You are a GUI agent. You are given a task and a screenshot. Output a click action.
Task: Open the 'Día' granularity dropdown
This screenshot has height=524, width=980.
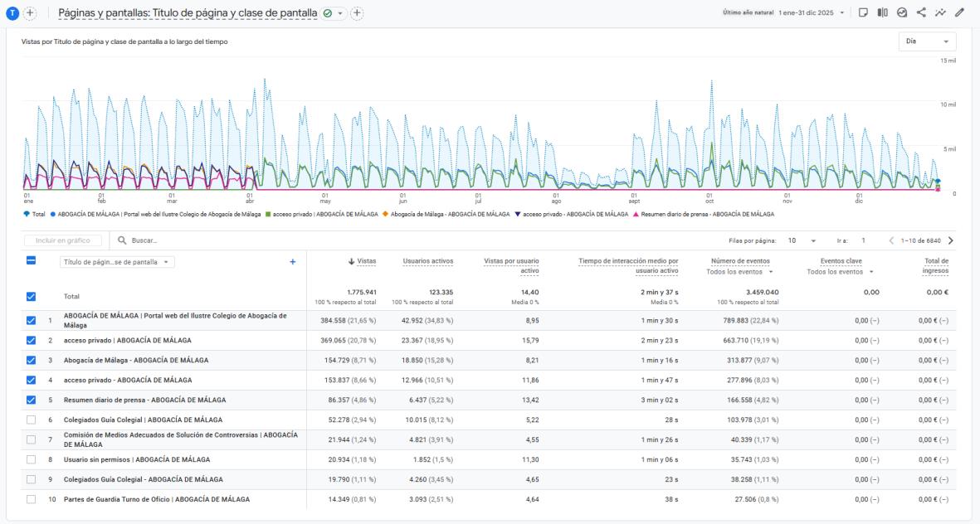[x=927, y=41]
